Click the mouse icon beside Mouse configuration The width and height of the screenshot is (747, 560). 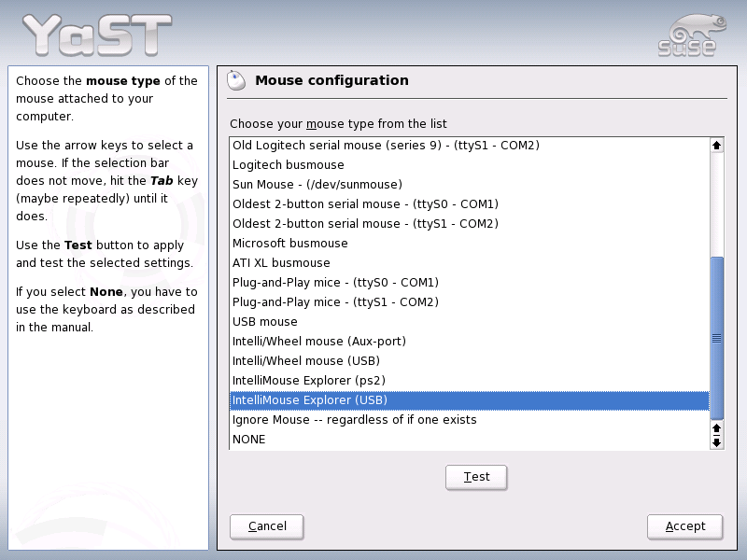[x=236, y=80]
